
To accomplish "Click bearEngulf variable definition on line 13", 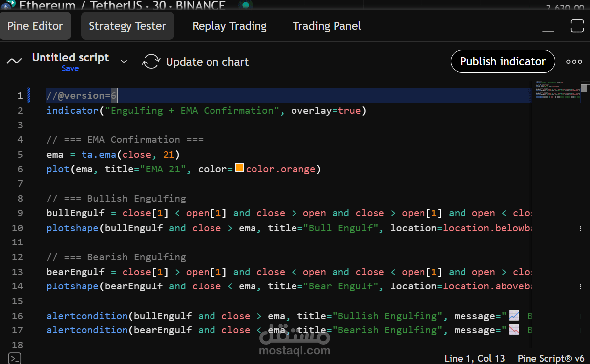I will click(x=75, y=272).
